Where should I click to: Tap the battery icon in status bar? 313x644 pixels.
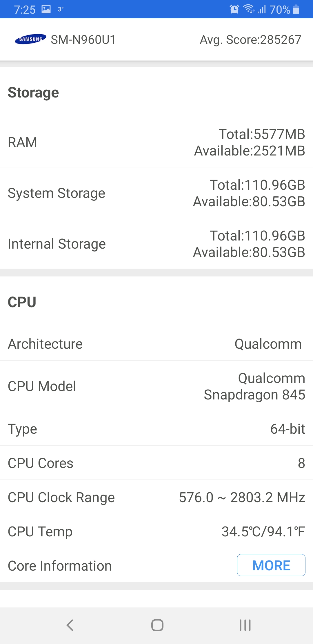pyautogui.click(x=296, y=9)
